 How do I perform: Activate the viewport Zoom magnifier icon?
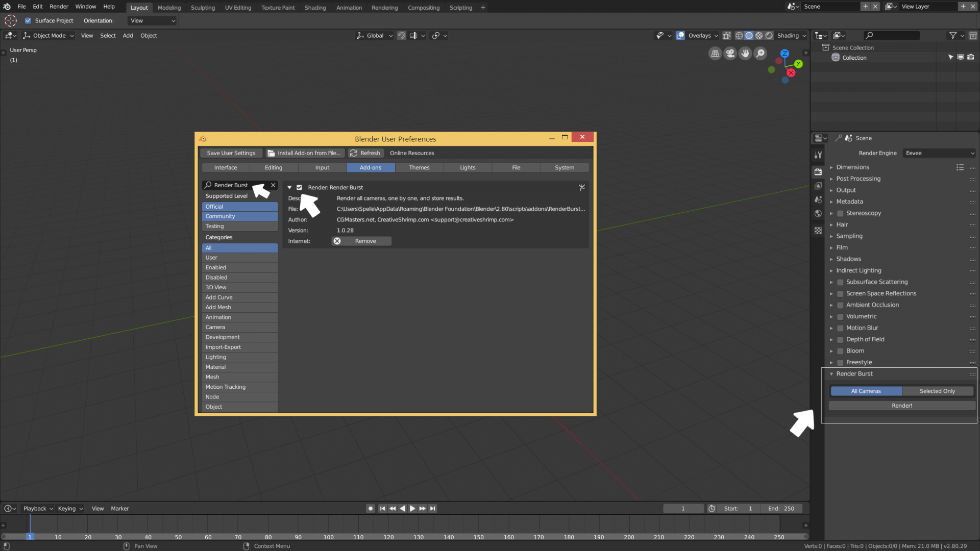pyautogui.click(x=760, y=53)
